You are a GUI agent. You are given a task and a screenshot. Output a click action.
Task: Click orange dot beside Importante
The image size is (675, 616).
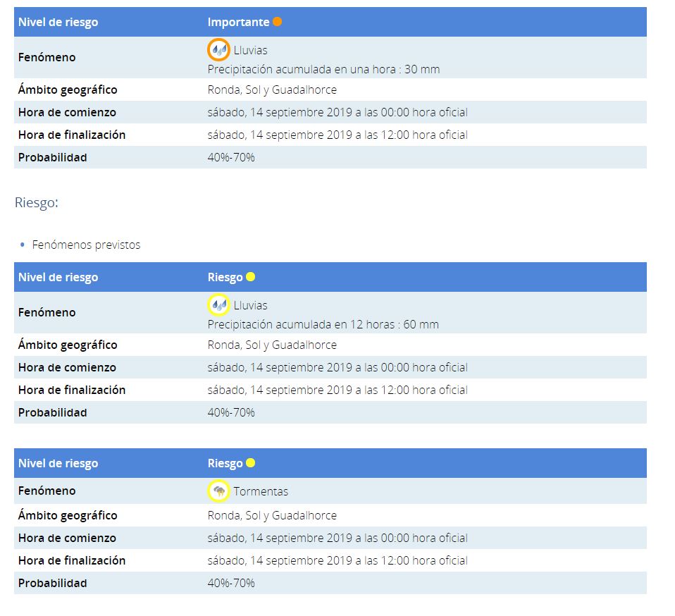(x=277, y=22)
